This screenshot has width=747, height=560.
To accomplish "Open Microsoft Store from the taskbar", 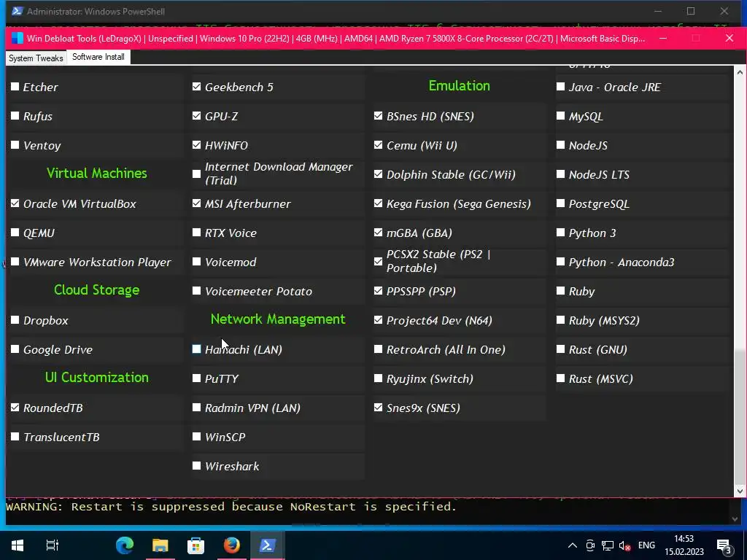I will pyautogui.click(x=196, y=545).
